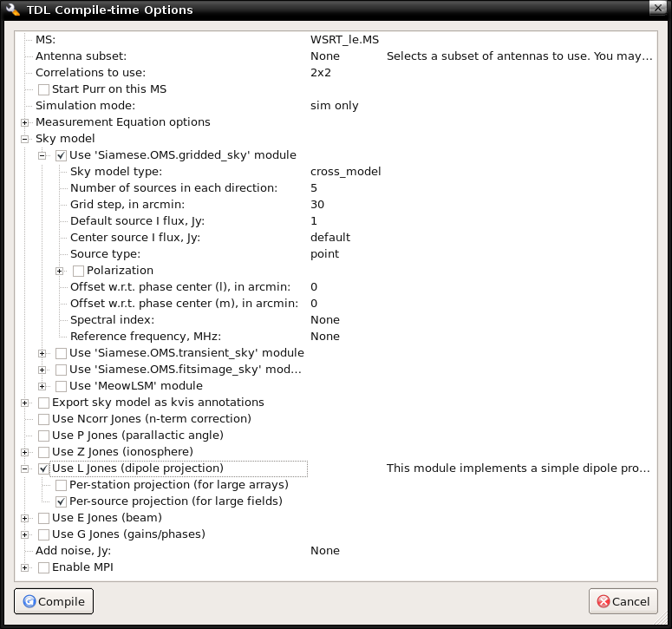Change Reference frequency value None
Viewport: 672px width, 629px height.
tap(325, 337)
